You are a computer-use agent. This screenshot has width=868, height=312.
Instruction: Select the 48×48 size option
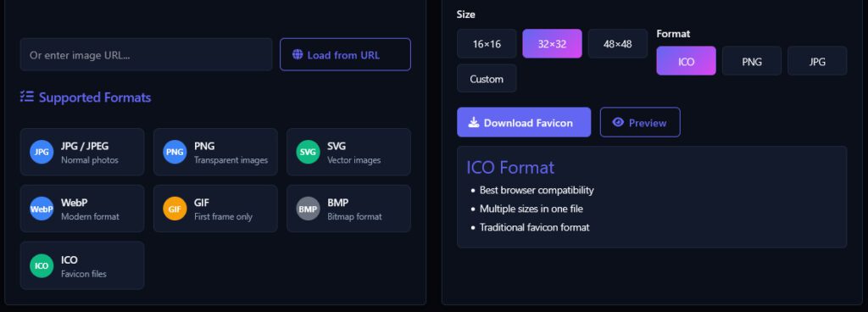pos(617,44)
